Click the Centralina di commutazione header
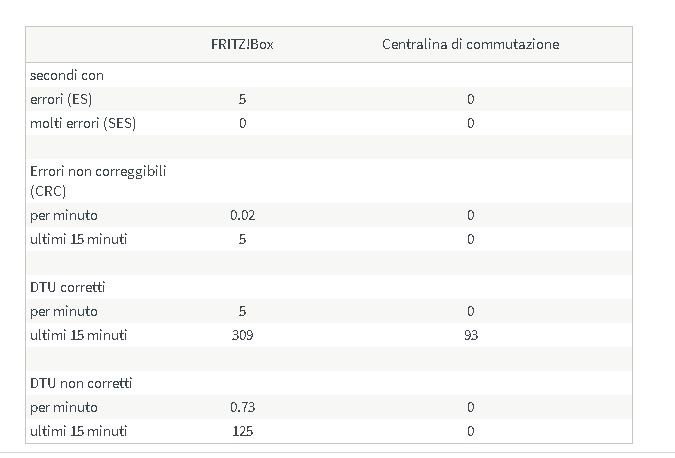The image size is (675, 458). (x=471, y=44)
